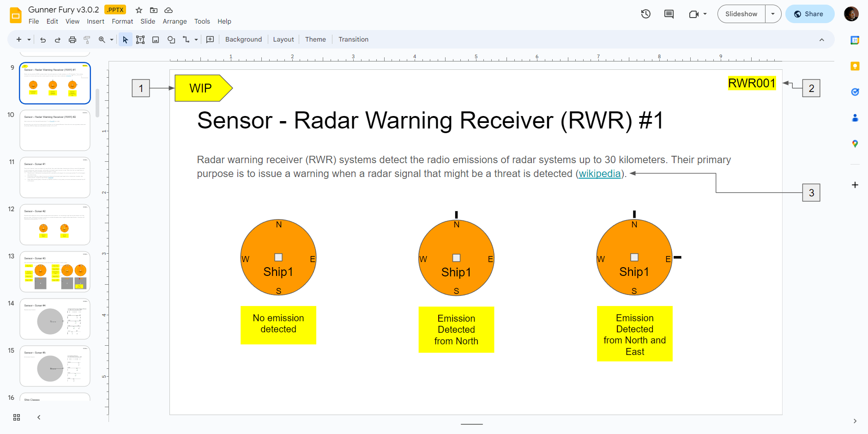Switch to grid view of slides

[x=17, y=417]
